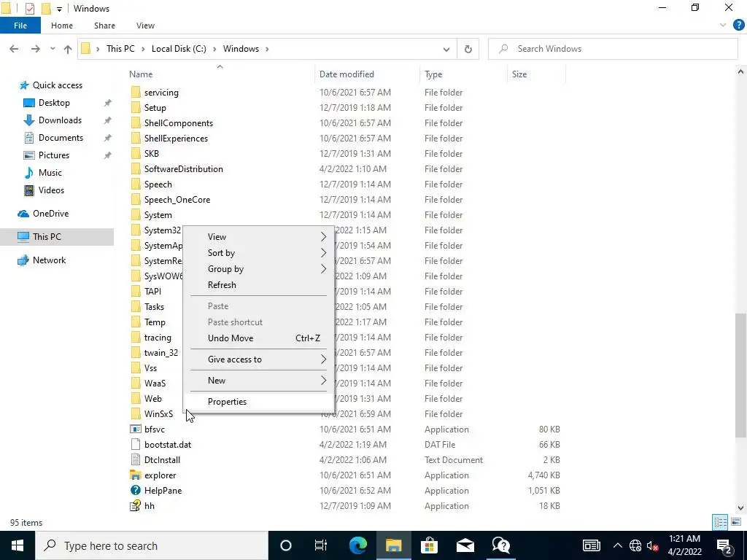The width and height of the screenshot is (747, 560).
Task: Choose Undo Move in context menu
Action: (x=259, y=338)
